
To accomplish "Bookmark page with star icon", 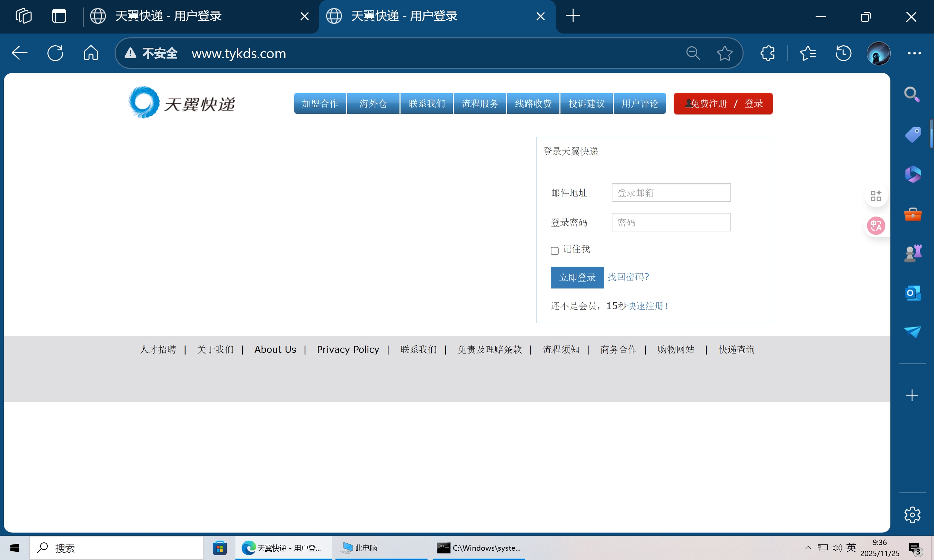I will (725, 53).
